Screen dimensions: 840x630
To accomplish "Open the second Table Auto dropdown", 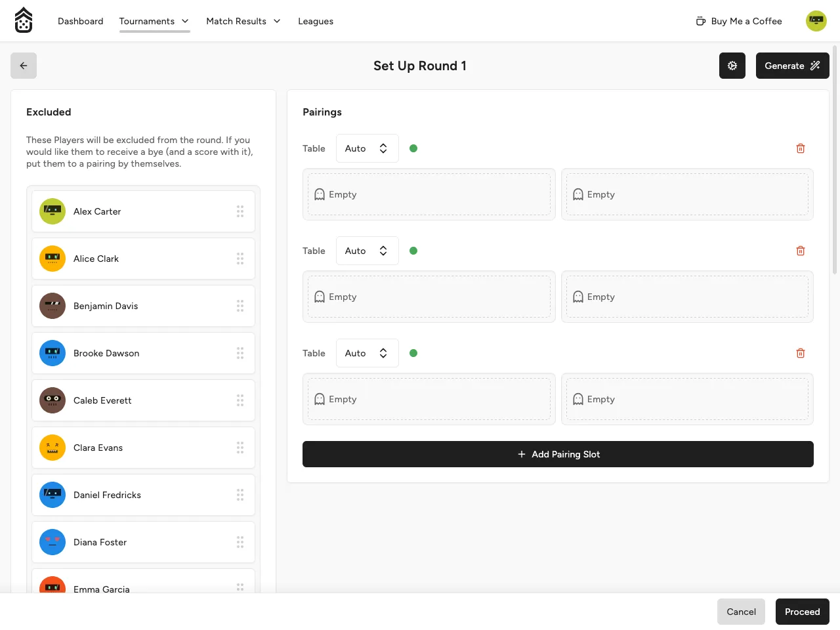I will pyautogui.click(x=367, y=251).
